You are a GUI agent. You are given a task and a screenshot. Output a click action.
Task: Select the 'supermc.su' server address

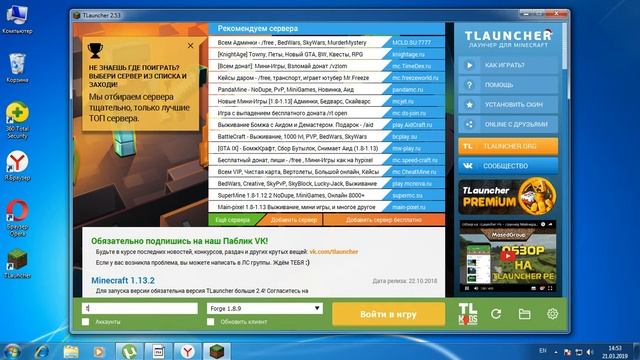click(x=407, y=196)
